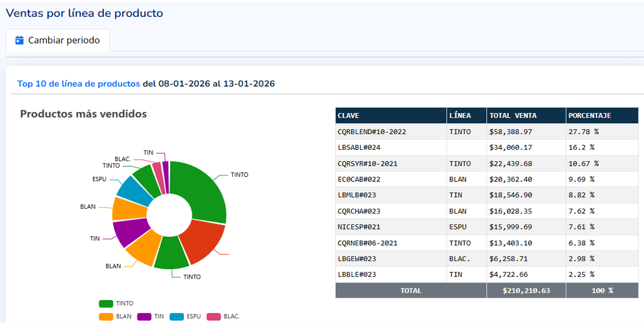Select the NICESP#021 product key cell
Image resolution: width=644 pixels, height=329 pixels.
point(359,227)
